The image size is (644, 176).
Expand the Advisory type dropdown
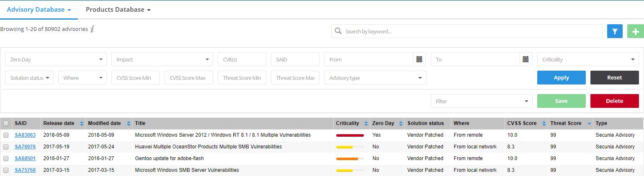coord(375,78)
